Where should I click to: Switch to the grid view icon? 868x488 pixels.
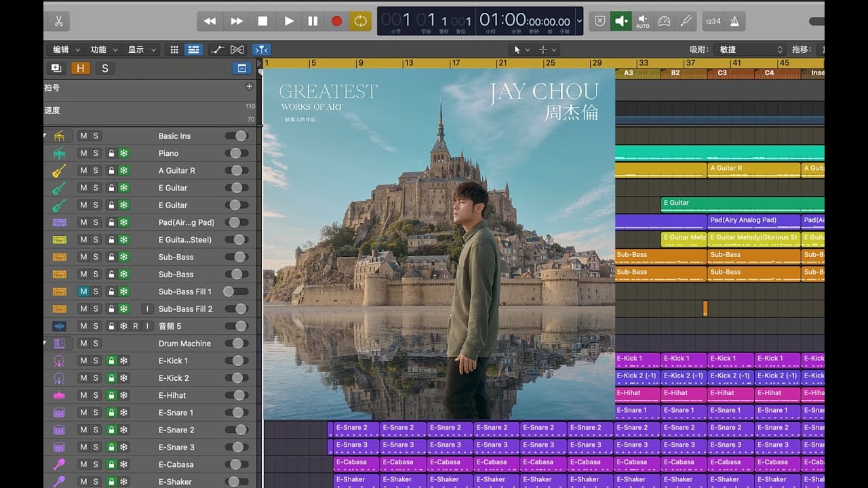click(x=174, y=49)
